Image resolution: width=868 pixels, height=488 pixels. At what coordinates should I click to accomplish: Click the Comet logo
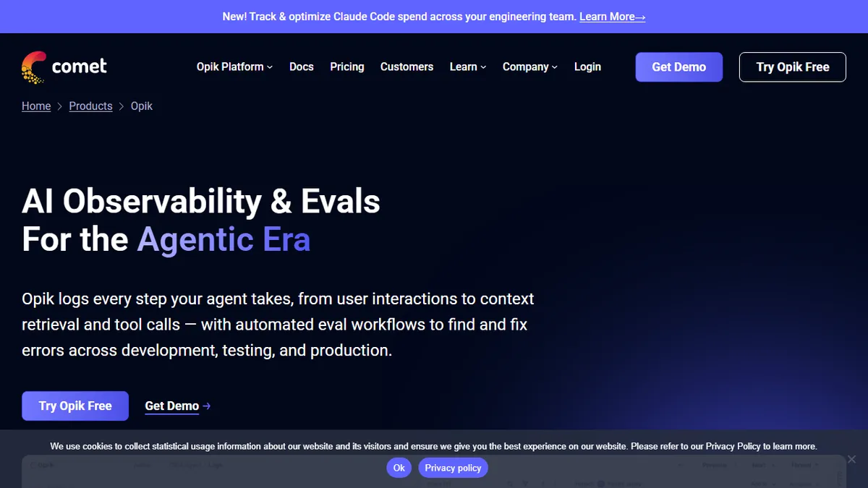(64, 67)
